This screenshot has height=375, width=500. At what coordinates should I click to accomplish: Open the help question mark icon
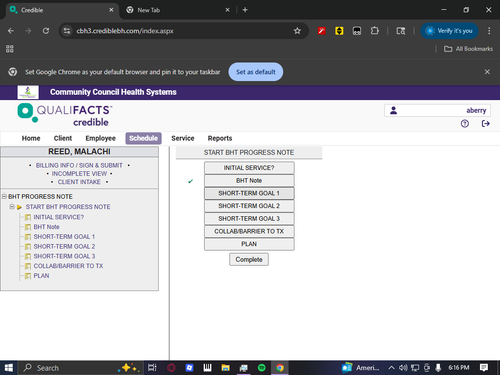click(x=465, y=124)
